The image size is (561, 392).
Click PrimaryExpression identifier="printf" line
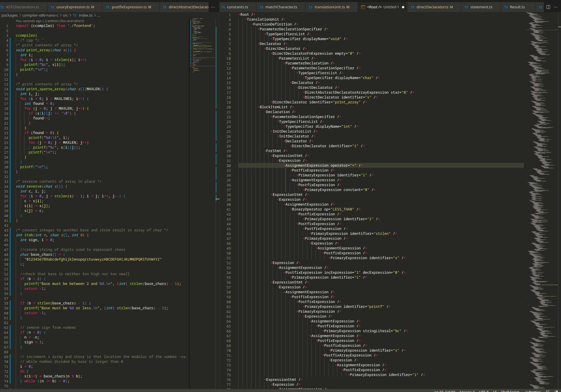[x=347, y=307]
